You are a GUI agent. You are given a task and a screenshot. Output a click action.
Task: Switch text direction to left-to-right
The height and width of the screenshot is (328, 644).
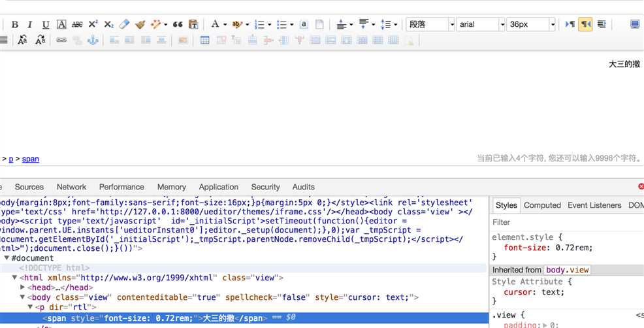[x=570, y=25]
